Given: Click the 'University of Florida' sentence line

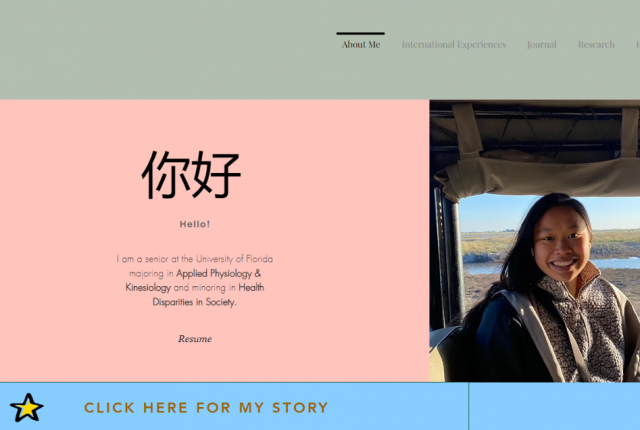Looking at the screenshot, I should point(195,259).
